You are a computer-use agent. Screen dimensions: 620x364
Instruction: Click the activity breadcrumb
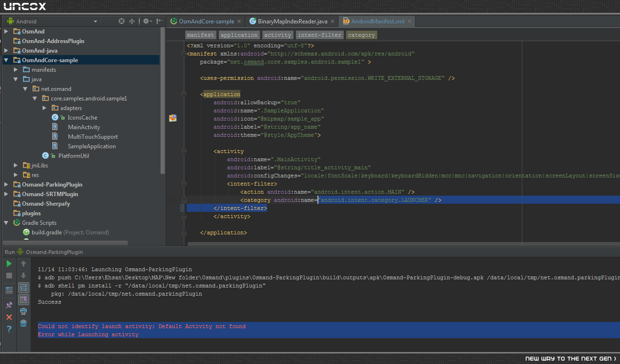coord(278,35)
